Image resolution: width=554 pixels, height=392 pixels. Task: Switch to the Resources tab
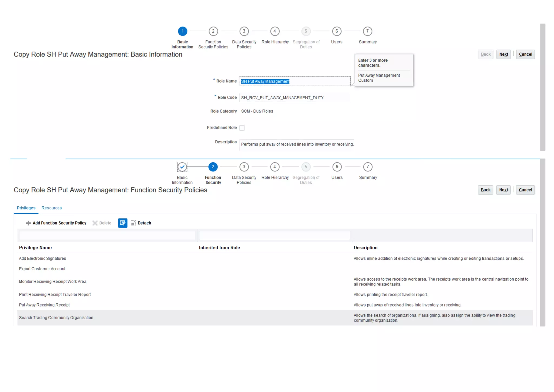51,208
